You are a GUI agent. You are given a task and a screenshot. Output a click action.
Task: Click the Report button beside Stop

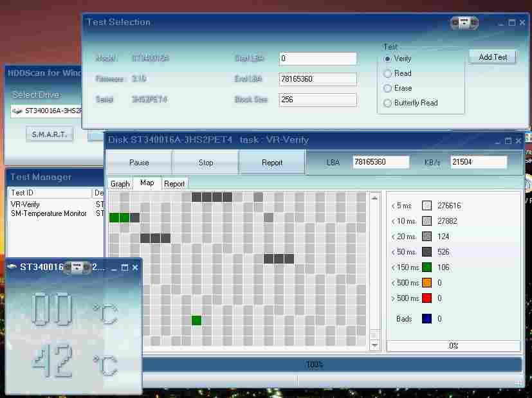(272, 163)
